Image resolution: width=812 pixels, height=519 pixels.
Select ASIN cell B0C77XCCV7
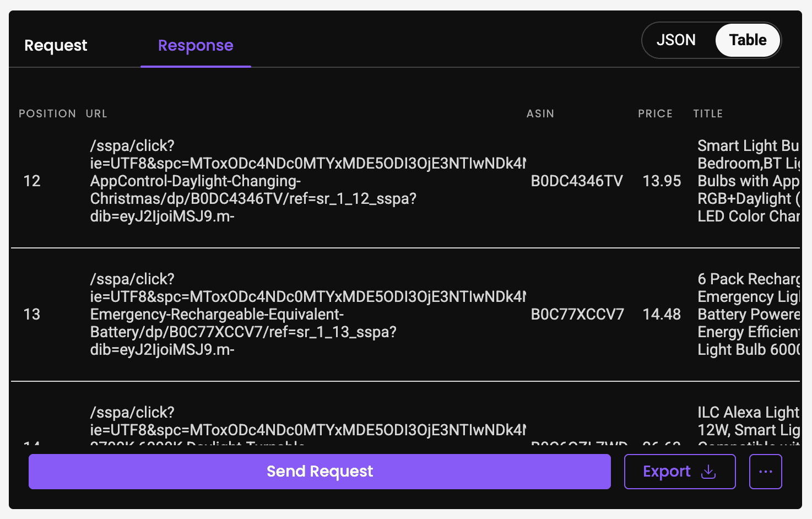tap(577, 314)
